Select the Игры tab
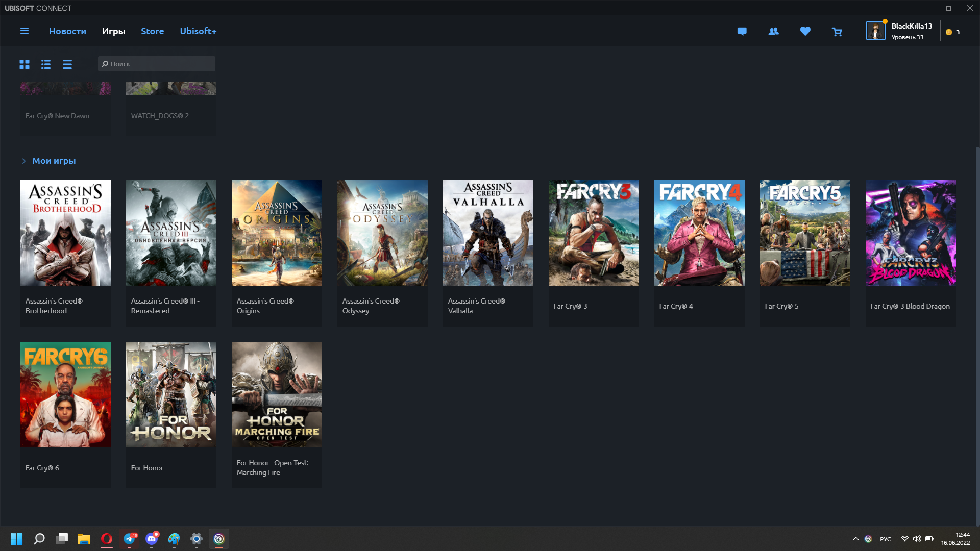 (113, 31)
